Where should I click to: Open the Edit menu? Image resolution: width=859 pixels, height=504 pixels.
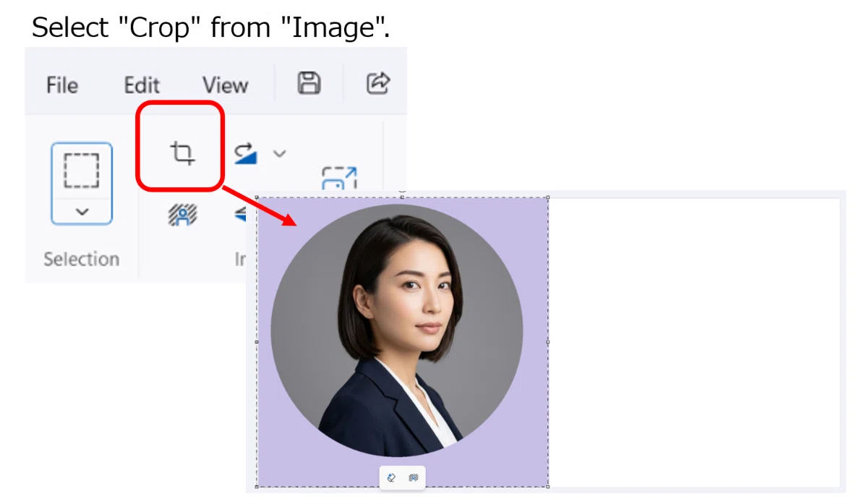pyautogui.click(x=141, y=85)
